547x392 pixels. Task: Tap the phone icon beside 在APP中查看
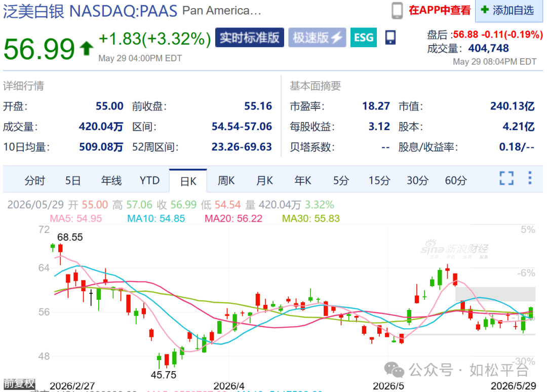click(x=397, y=11)
